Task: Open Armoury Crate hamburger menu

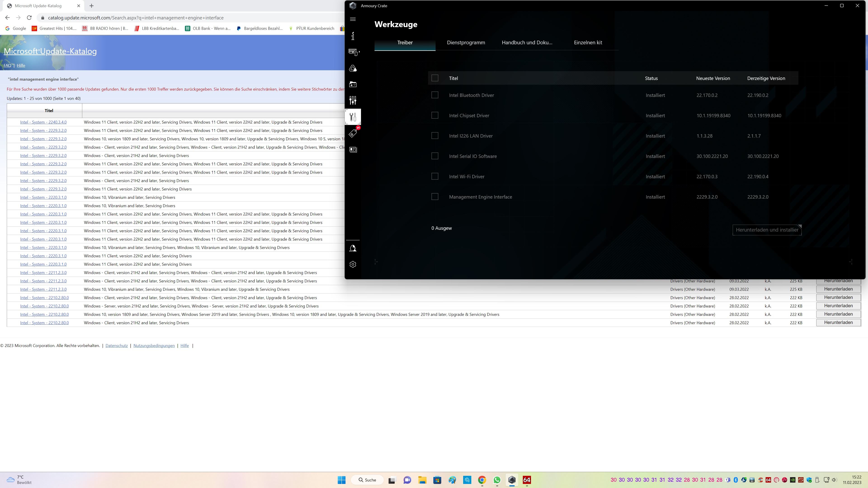Action: click(x=353, y=19)
